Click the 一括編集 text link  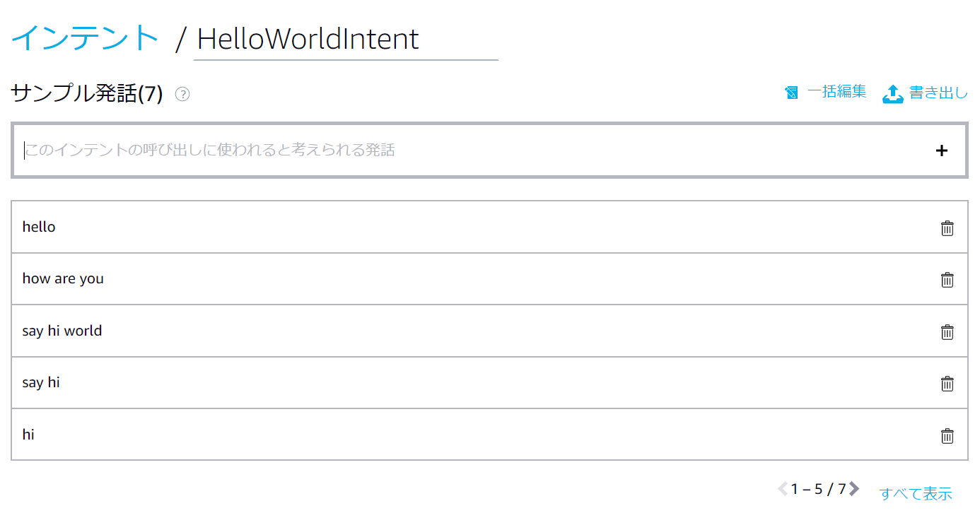click(x=836, y=91)
